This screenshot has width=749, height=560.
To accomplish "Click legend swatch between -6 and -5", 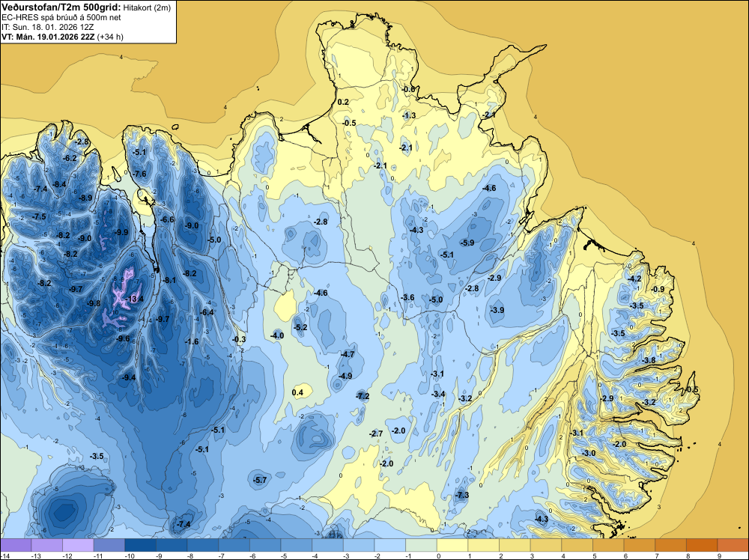I will (x=265, y=545).
